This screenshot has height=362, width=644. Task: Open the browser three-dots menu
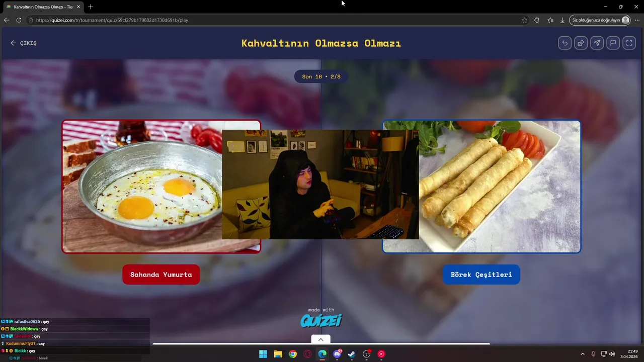[x=637, y=20]
